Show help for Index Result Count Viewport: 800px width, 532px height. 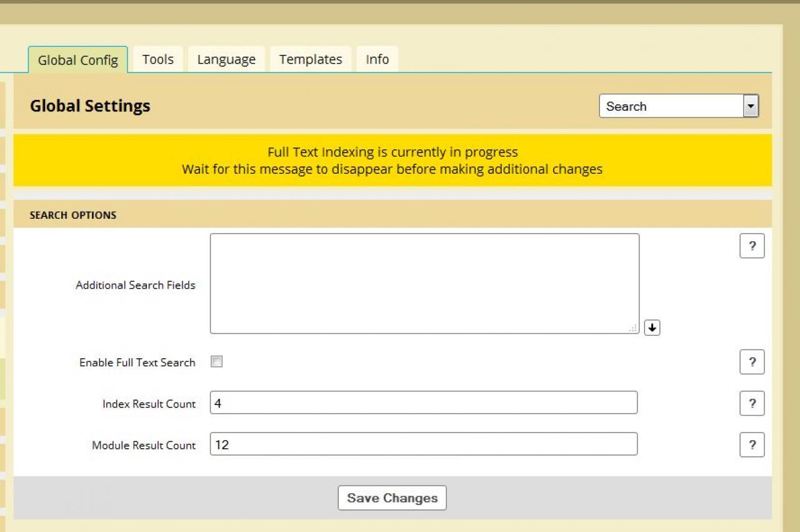click(752, 404)
